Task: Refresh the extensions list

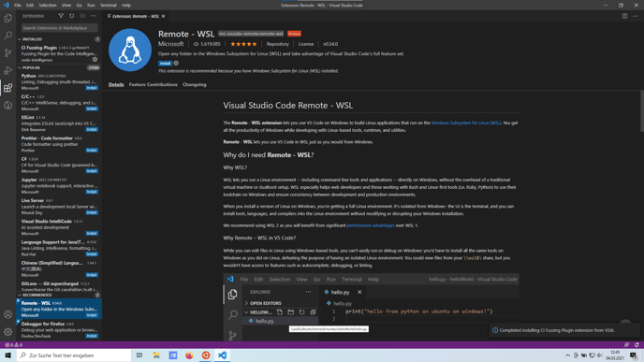Action: coord(71,16)
